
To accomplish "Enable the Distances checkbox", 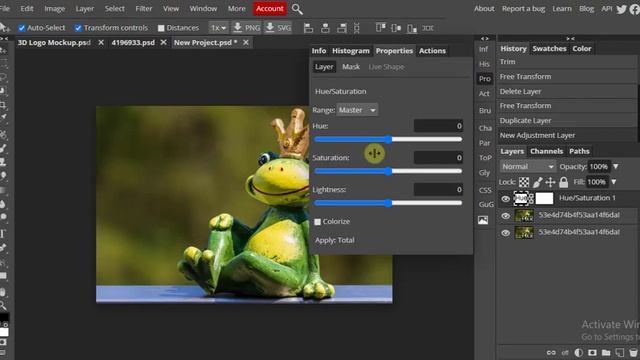I will (161, 28).
